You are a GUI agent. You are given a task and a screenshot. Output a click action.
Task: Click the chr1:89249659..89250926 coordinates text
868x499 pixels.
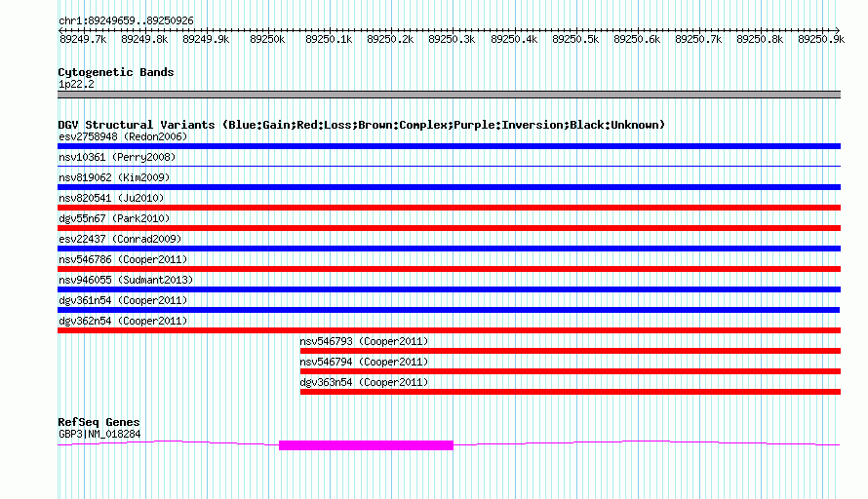(x=126, y=21)
